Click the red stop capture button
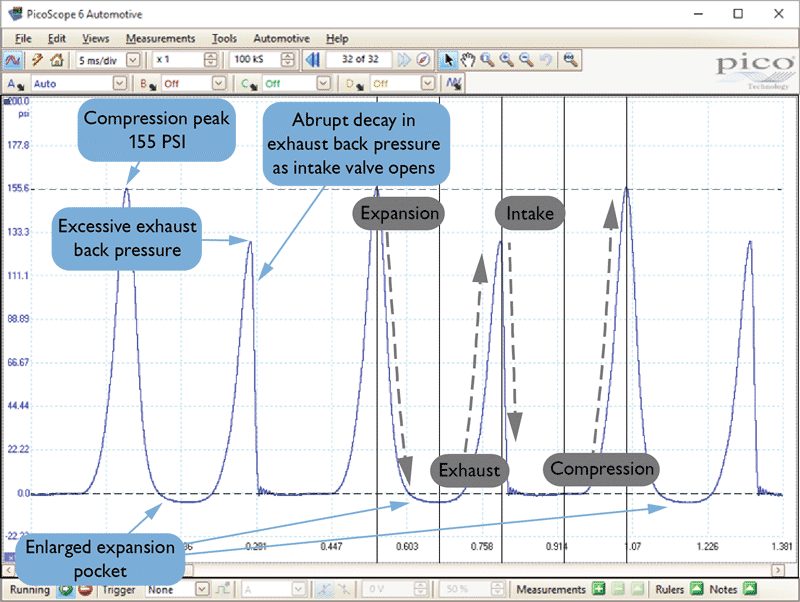 tap(85, 589)
